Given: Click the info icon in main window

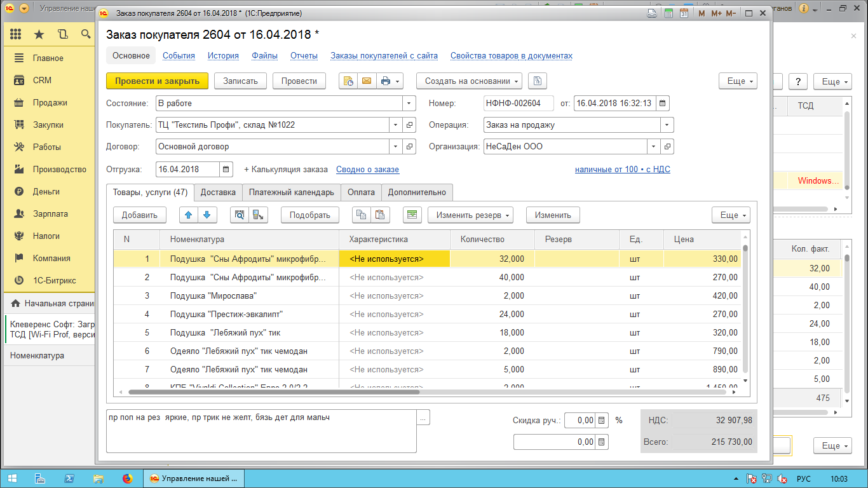Looking at the screenshot, I should [803, 9].
